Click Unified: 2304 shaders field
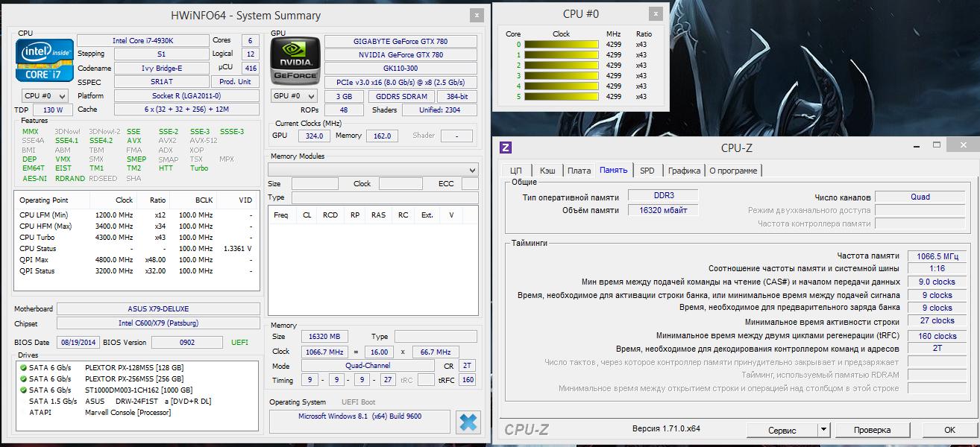The height and width of the screenshot is (447, 980). point(439,110)
